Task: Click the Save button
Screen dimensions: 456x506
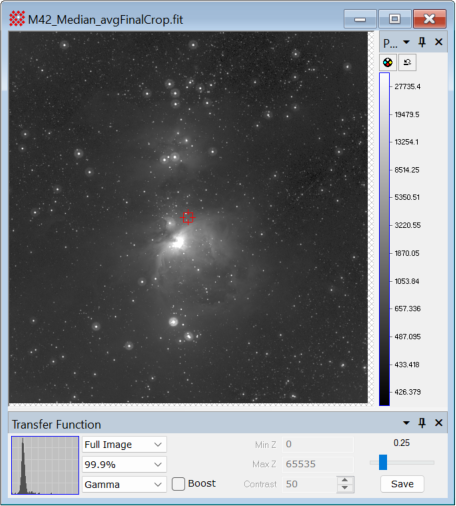Action: coord(402,484)
